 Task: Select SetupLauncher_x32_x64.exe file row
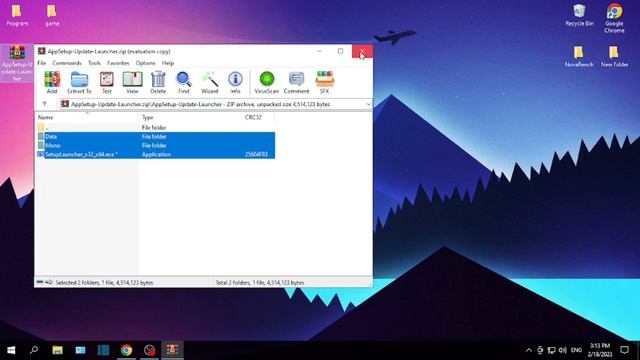pyautogui.click(x=156, y=155)
